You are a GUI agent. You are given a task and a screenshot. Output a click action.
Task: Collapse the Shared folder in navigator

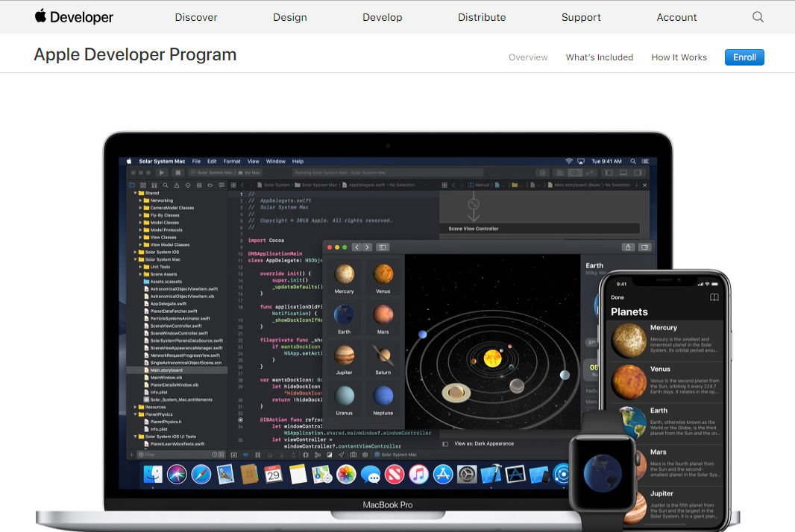(136, 193)
